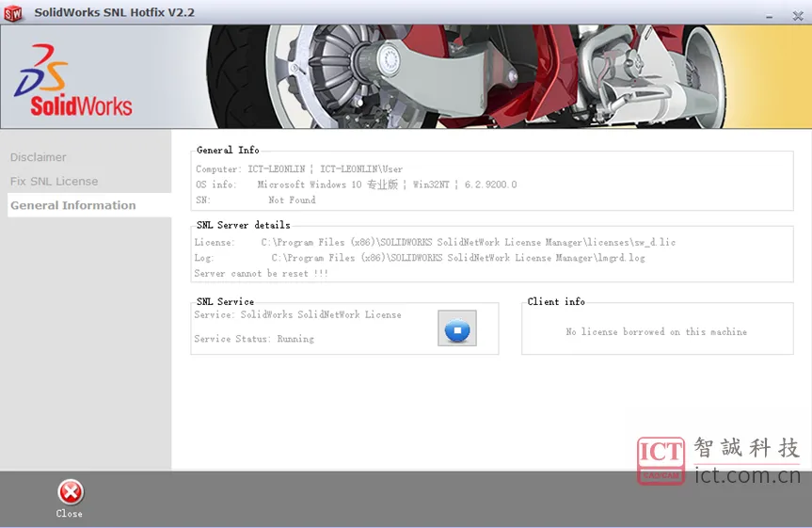Stop the SNL service with the blue button
Screen dimensions: 812x528
pyautogui.click(x=456, y=328)
